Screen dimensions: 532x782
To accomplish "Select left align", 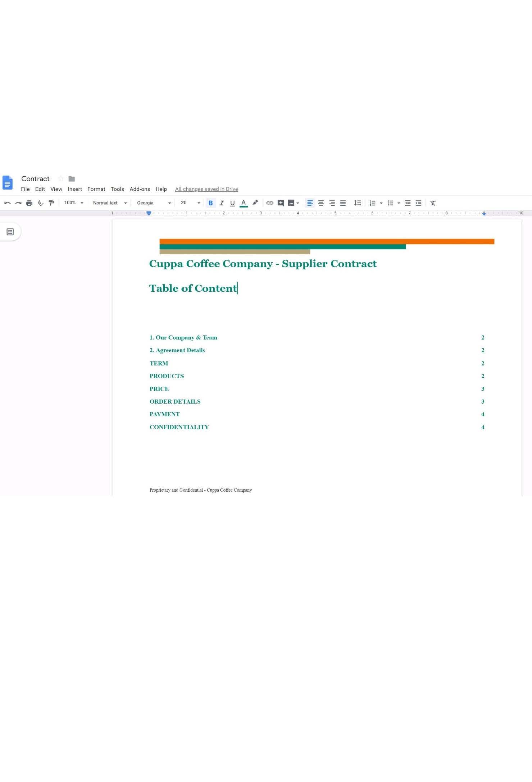I will (x=310, y=203).
